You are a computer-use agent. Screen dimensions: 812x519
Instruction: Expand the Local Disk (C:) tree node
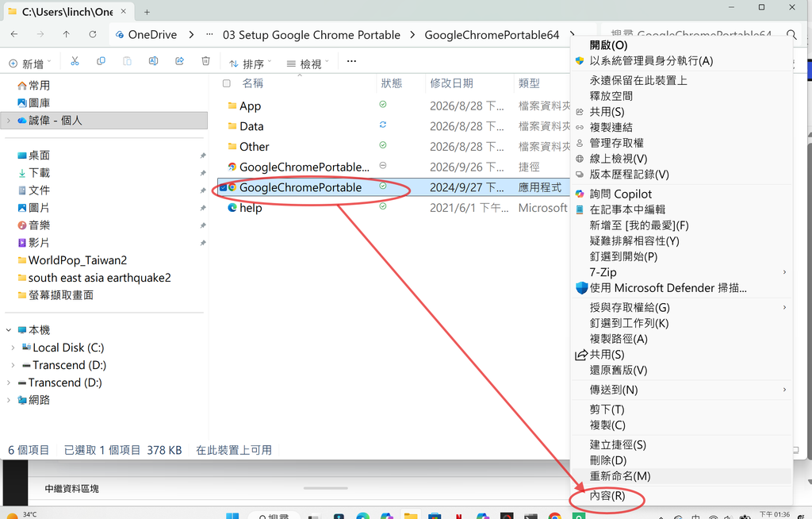point(13,348)
